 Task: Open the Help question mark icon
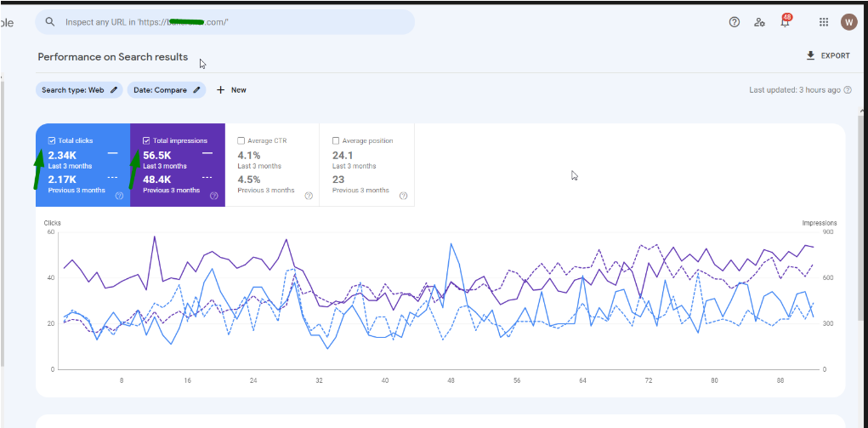coord(735,22)
